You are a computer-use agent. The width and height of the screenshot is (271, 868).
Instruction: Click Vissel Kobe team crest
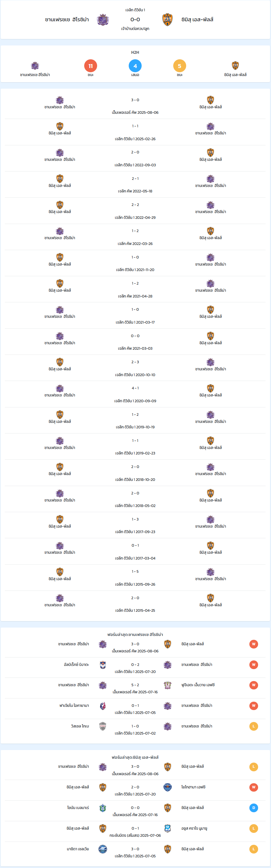[x=103, y=726]
